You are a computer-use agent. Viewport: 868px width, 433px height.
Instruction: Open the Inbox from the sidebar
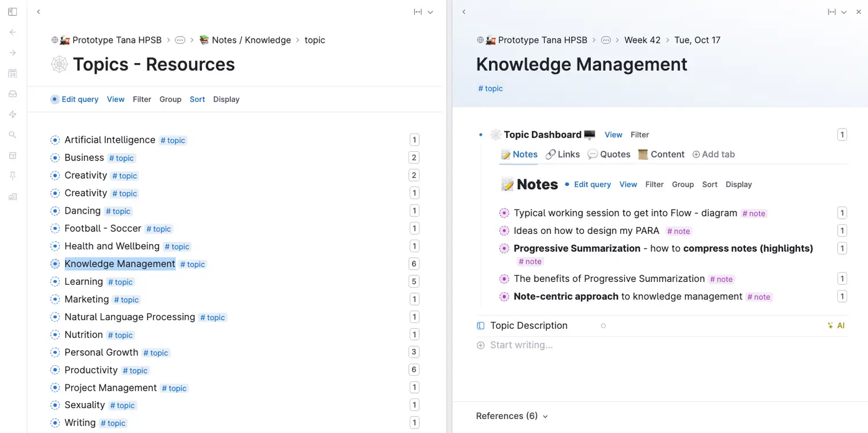click(13, 94)
